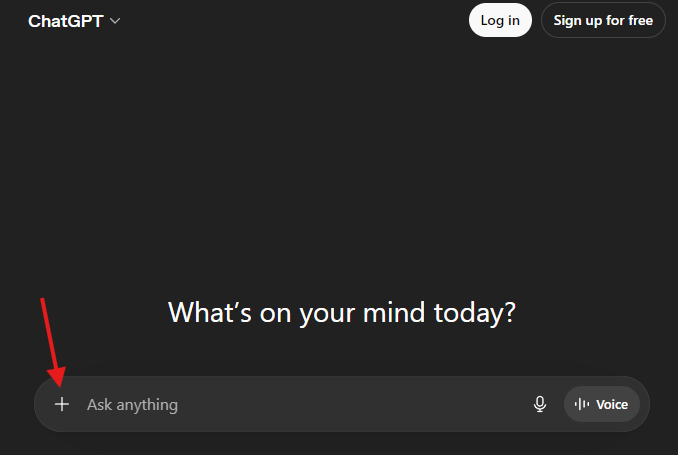Launch Voice mode from the composer
The height and width of the screenshot is (455, 678).
602,404
